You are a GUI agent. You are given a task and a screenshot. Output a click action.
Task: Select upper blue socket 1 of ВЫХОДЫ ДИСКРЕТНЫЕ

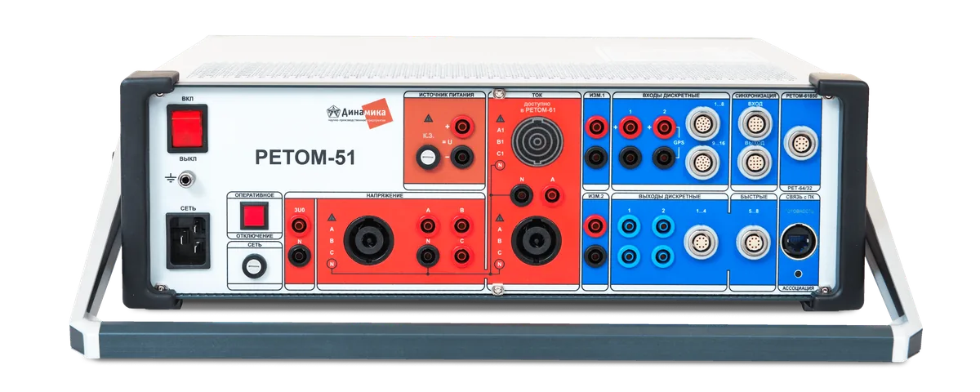pyautogui.click(x=630, y=226)
